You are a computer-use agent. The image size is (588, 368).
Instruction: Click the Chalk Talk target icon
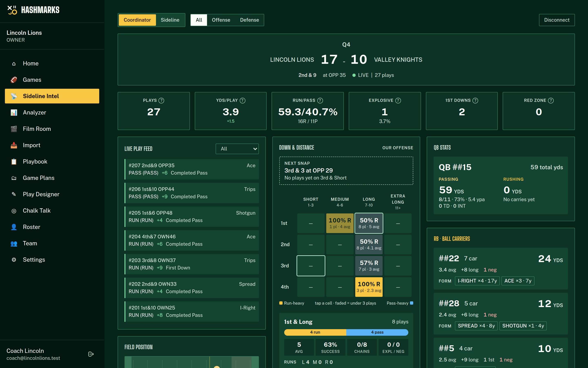coord(14,211)
